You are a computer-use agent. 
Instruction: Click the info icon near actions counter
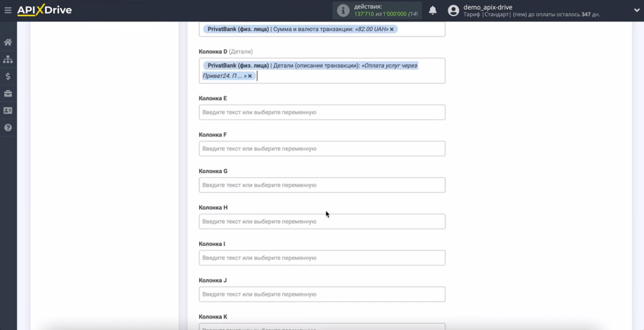click(343, 11)
